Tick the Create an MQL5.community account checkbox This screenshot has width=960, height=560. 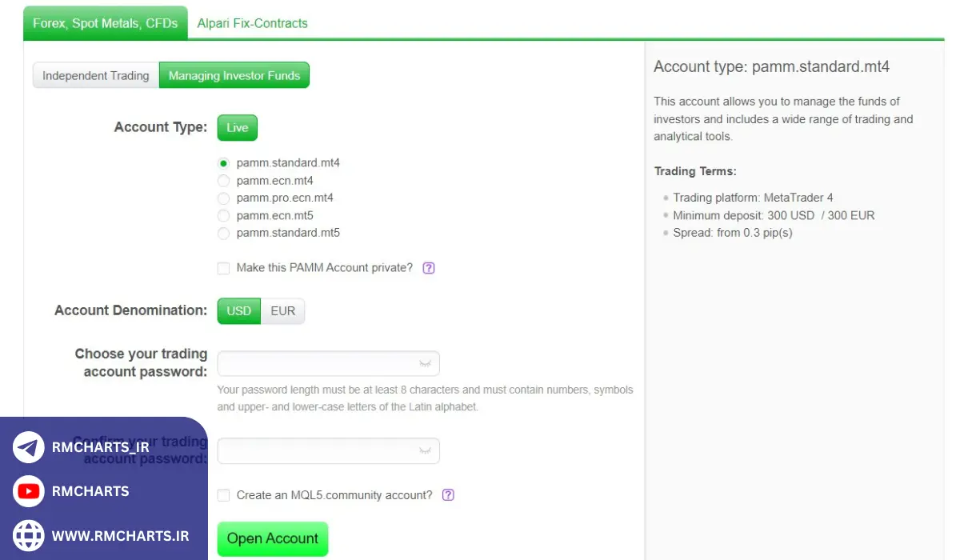(224, 495)
